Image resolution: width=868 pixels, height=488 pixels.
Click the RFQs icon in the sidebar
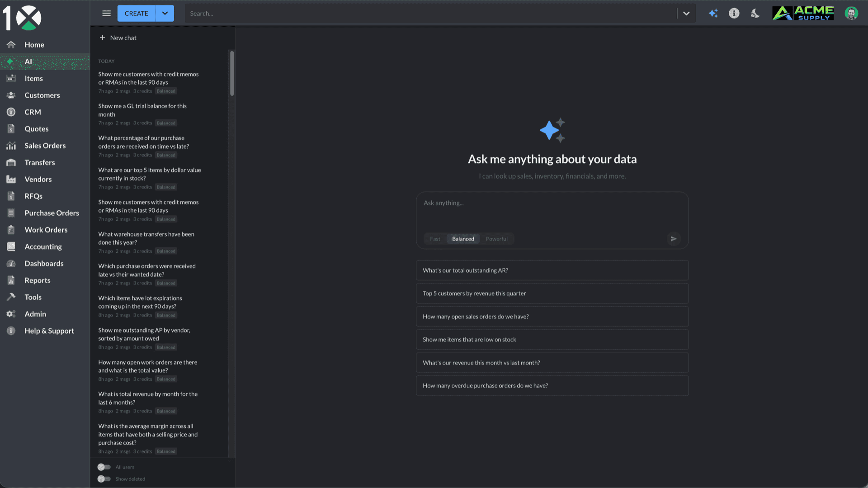(x=11, y=196)
